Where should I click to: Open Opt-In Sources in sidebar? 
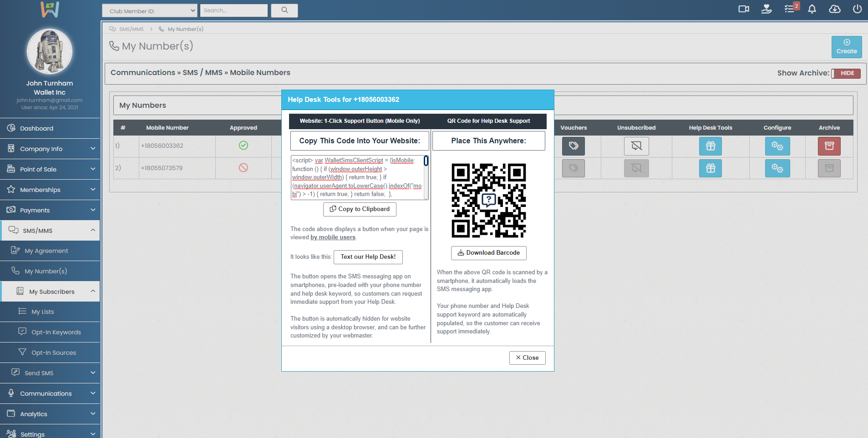coord(50,352)
